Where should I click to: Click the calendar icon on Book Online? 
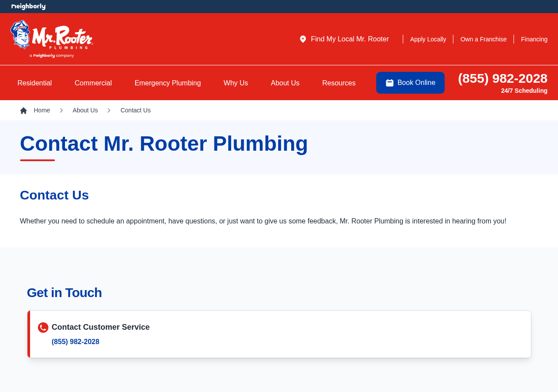click(x=390, y=83)
